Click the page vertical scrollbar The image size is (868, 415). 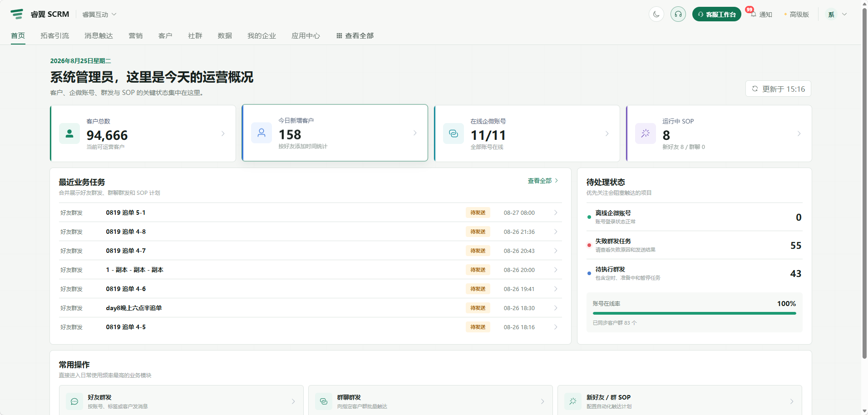[864, 183]
